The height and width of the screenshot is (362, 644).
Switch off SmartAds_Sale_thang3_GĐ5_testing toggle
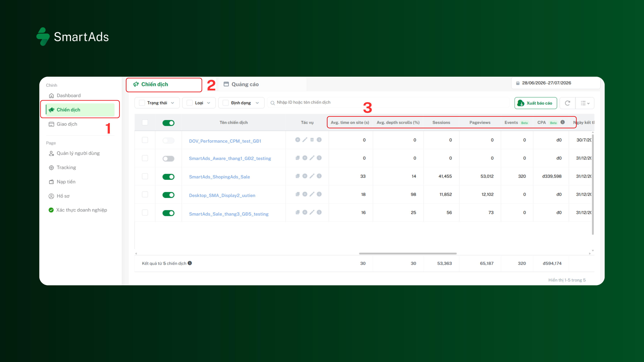tap(169, 213)
